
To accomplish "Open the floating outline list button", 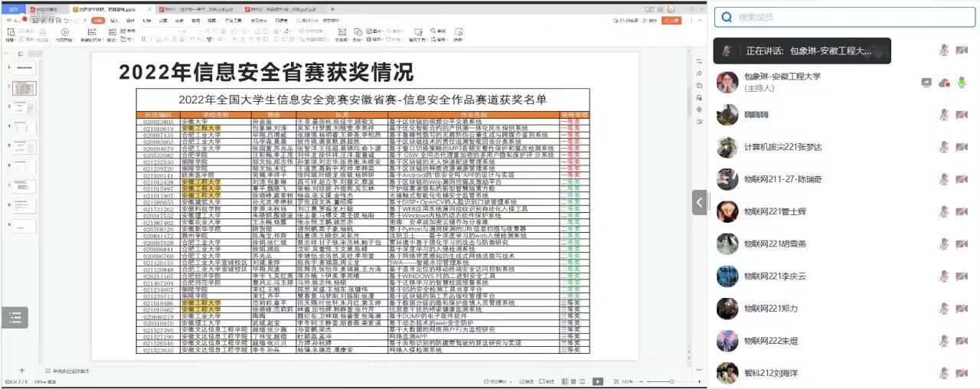I will (15, 318).
